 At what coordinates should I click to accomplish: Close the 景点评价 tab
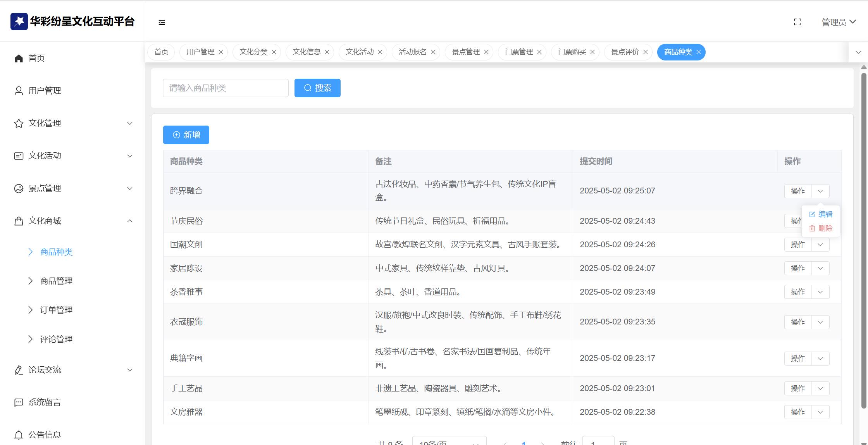tap(646, 52)
